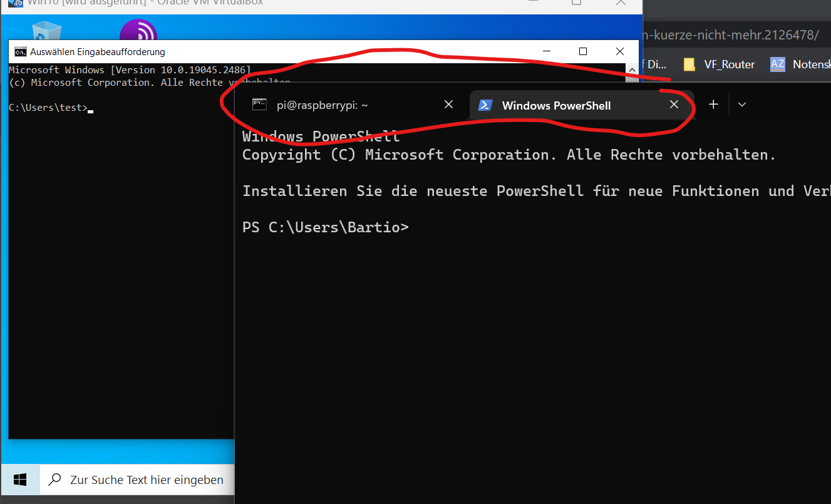Click the PS C:\Users\Bartio> prompt line
Image resolution: width=831 pixels, height=504 pixels.
coord(325,227)
